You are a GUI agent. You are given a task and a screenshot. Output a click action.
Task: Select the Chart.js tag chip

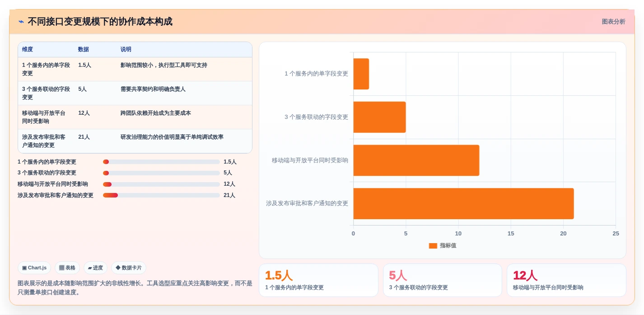pos(34,268)
